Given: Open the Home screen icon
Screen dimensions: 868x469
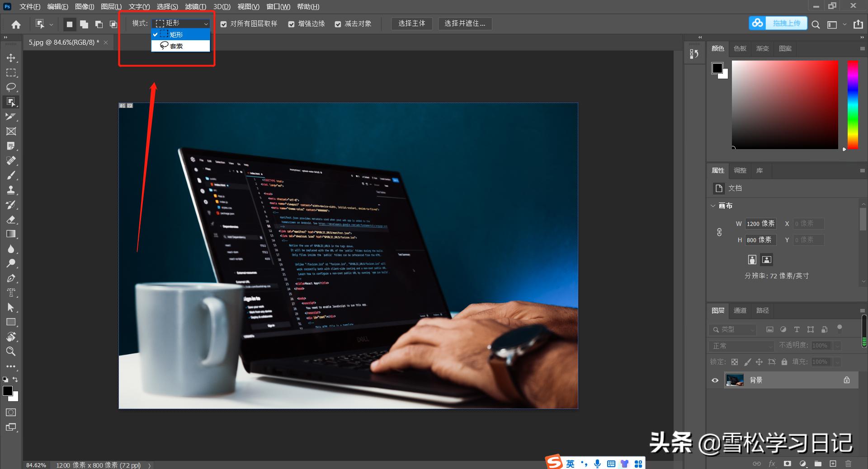Looking at the screenshot, I should tap(16, 24).
